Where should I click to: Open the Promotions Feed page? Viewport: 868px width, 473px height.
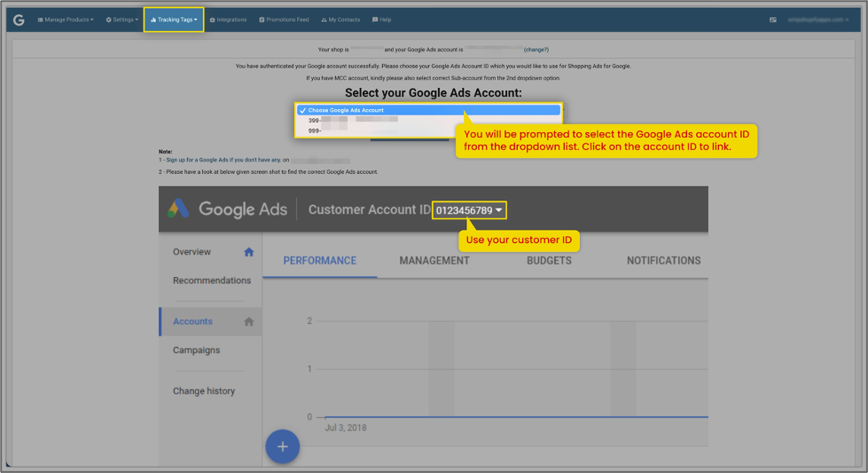coord(284,20)
